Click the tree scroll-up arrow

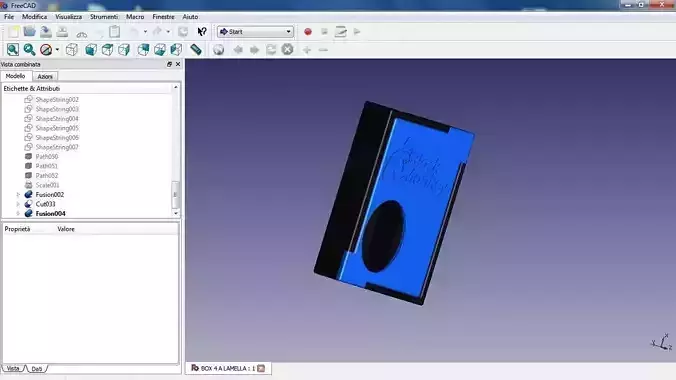pos(175,88)
